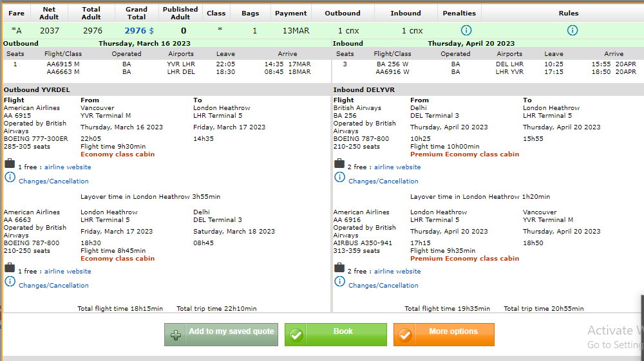Open Changes/Cancellation for flight AA 6916

(x=383, y=286)
